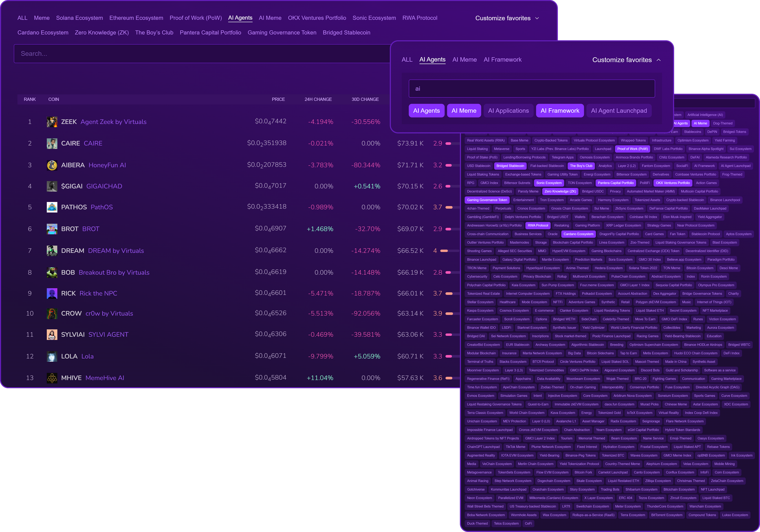Enable the AI Applications category chip
This screenshot has height=532, width=760.
508,111
